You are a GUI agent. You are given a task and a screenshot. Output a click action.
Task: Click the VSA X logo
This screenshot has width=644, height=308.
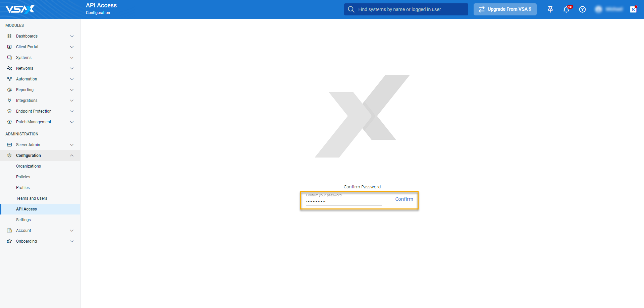pyautogui.click(x=20, y=9)
